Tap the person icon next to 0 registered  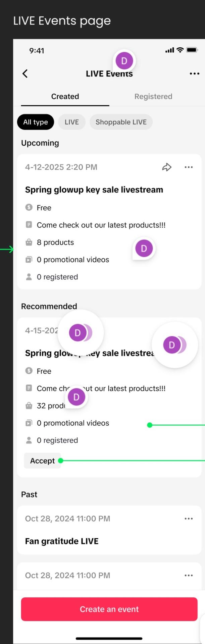tap(29, 277)
